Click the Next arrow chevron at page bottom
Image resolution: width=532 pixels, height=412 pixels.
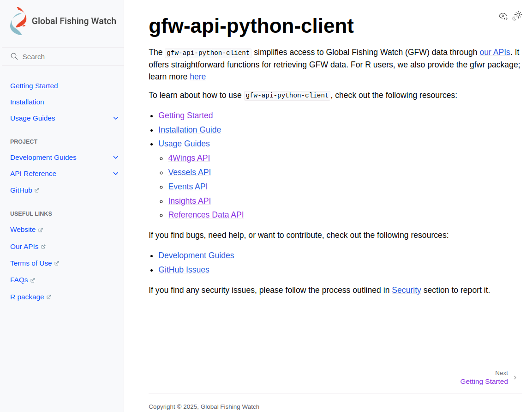515,378
